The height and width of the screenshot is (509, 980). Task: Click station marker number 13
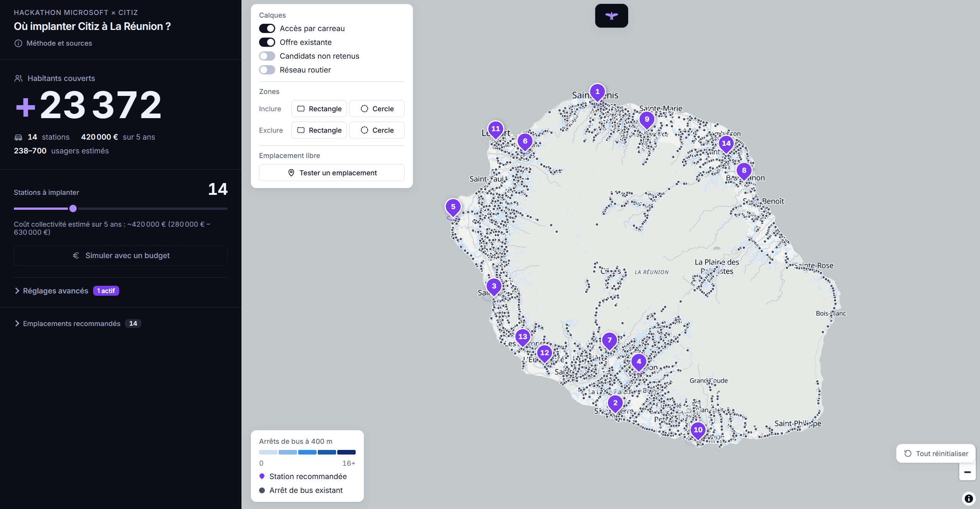(523, 338)
